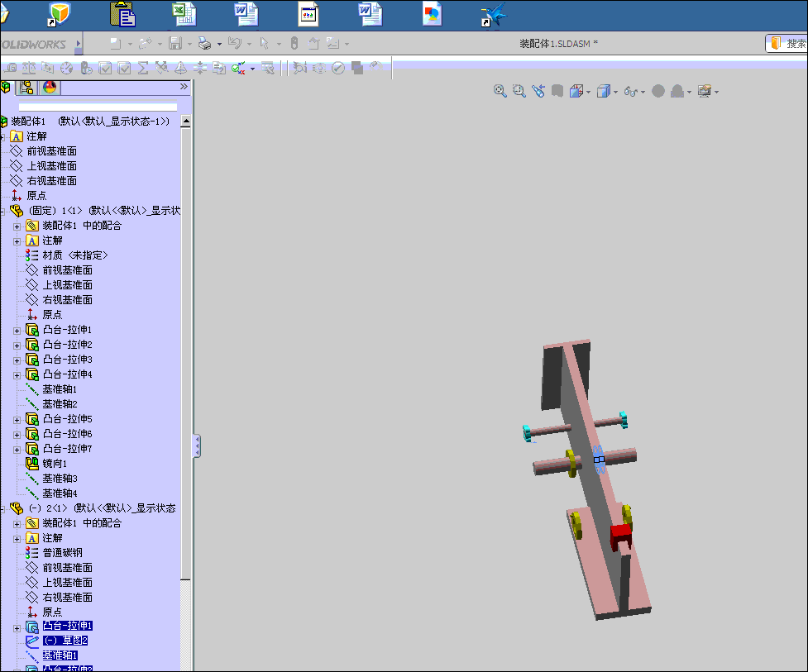This screenshot has width=808, height=672.
Task: Expand 凸台-拉伸4 feature
Action: [x=17, y=375]
